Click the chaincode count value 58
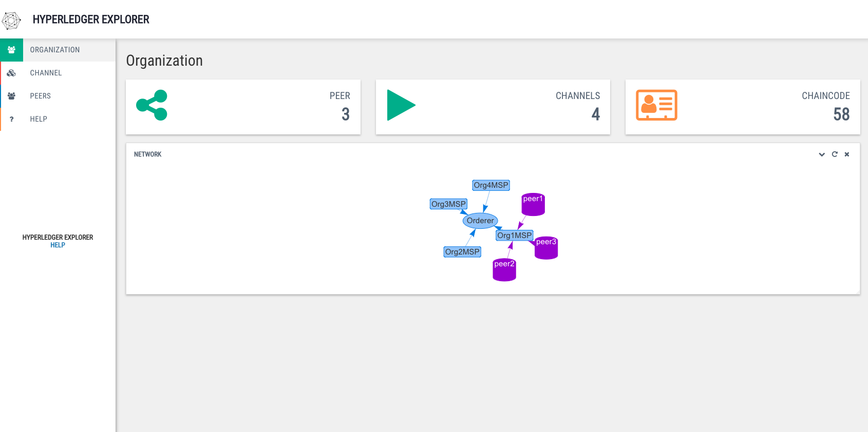The height and width of the screenshot is (432, 868). 841,114
